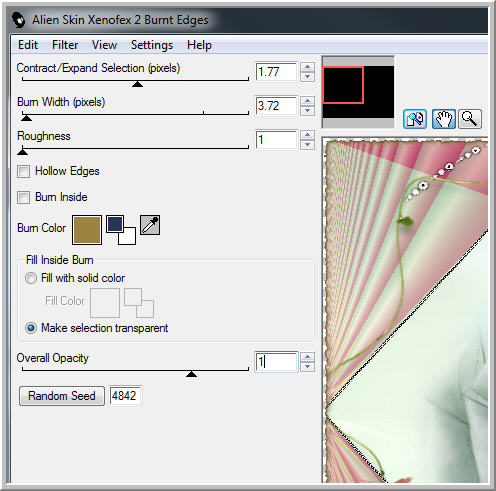Click the Alien Skin title bar icon
Image resolution: width=496 pixels, height=491 pixels.
(19, 20)
